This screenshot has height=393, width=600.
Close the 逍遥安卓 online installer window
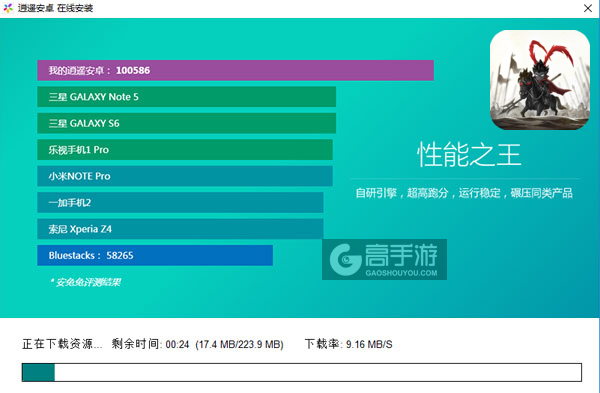point(588,8)
